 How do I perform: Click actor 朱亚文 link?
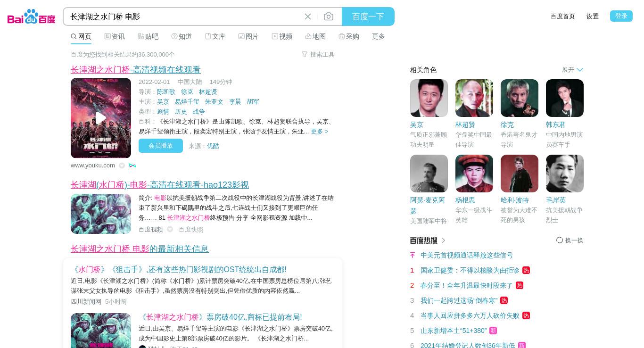(x=214, y=101)
